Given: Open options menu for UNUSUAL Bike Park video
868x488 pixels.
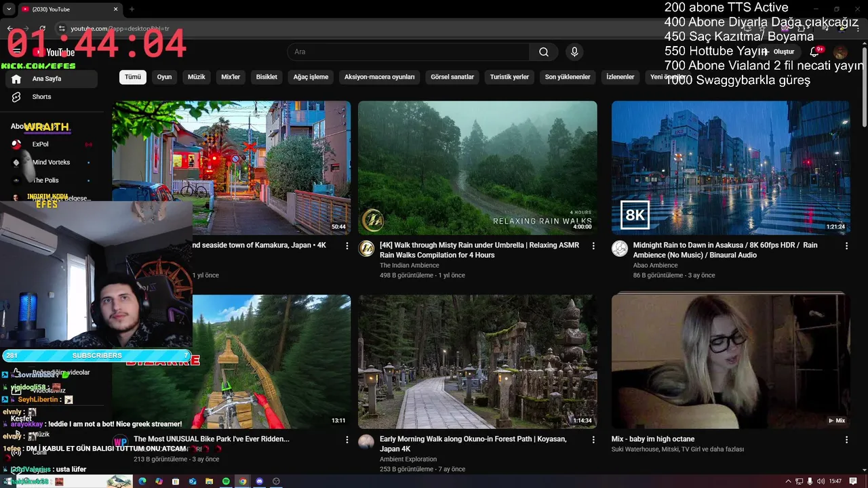Looking at the screenshot, I should (x=347, y=440).
